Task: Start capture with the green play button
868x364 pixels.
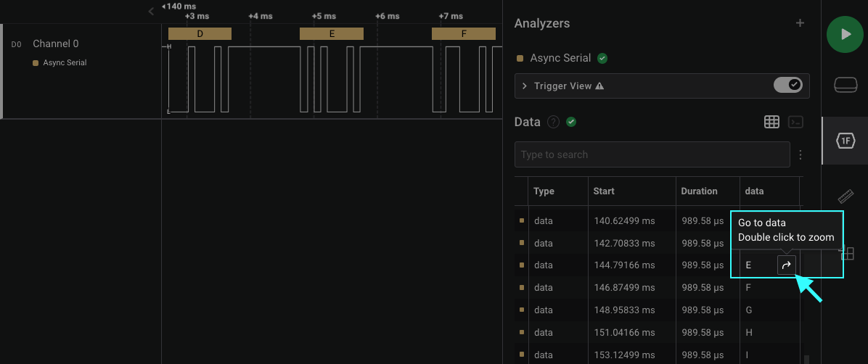Action: click(x=845, y=34)
